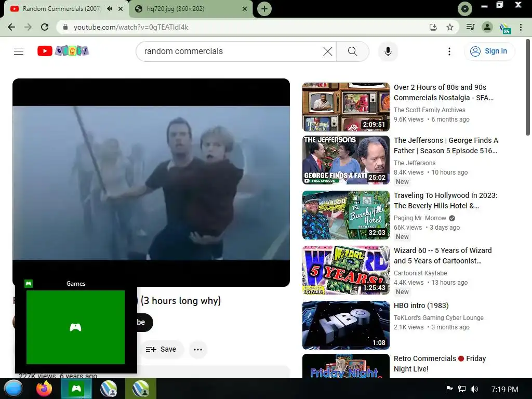Open YouTube hamburger guide menu

[19, 51]
